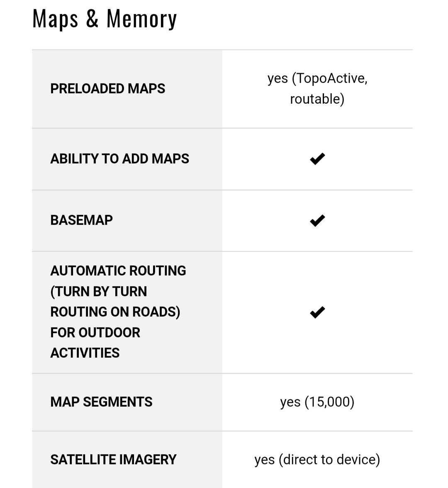Click the BASEMAP row label

81,220
